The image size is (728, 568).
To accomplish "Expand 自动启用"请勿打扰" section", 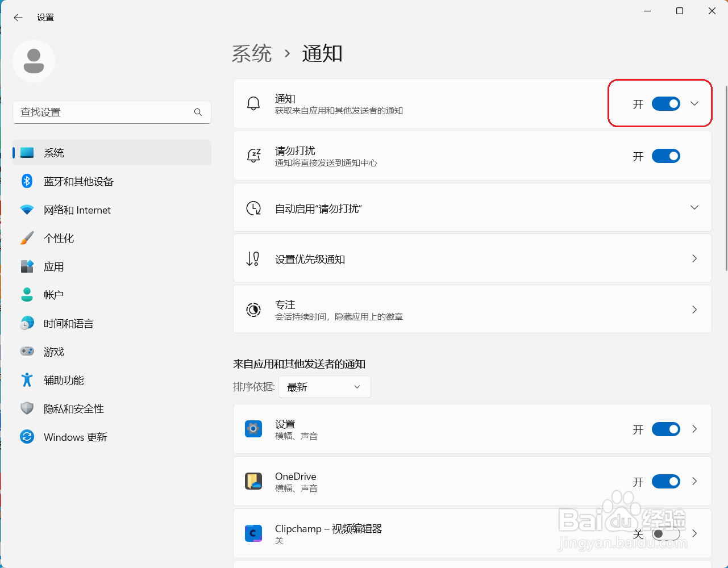I will (694, 207).
